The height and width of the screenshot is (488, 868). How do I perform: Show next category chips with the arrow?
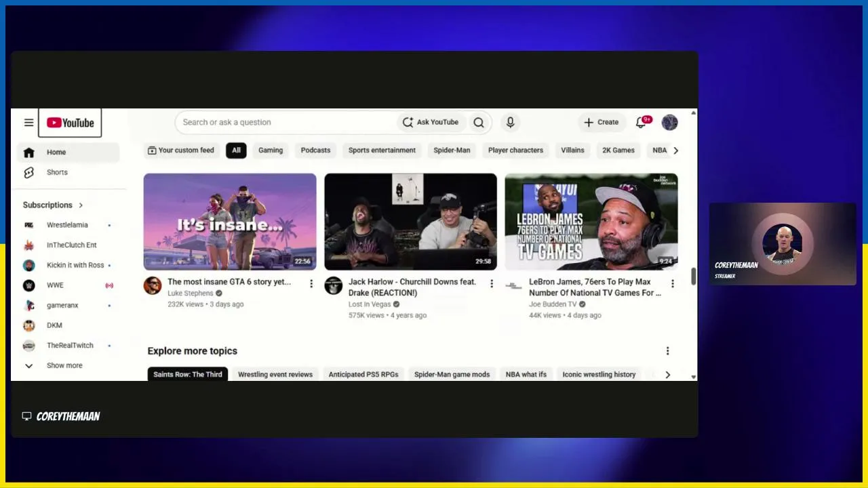pos(675,150)
